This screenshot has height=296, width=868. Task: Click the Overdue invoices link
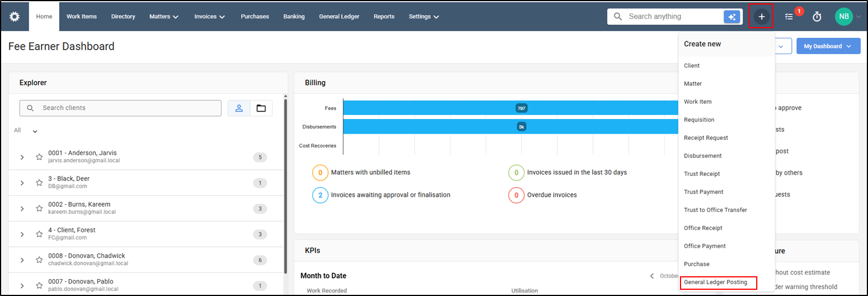[x=552, y=195]
